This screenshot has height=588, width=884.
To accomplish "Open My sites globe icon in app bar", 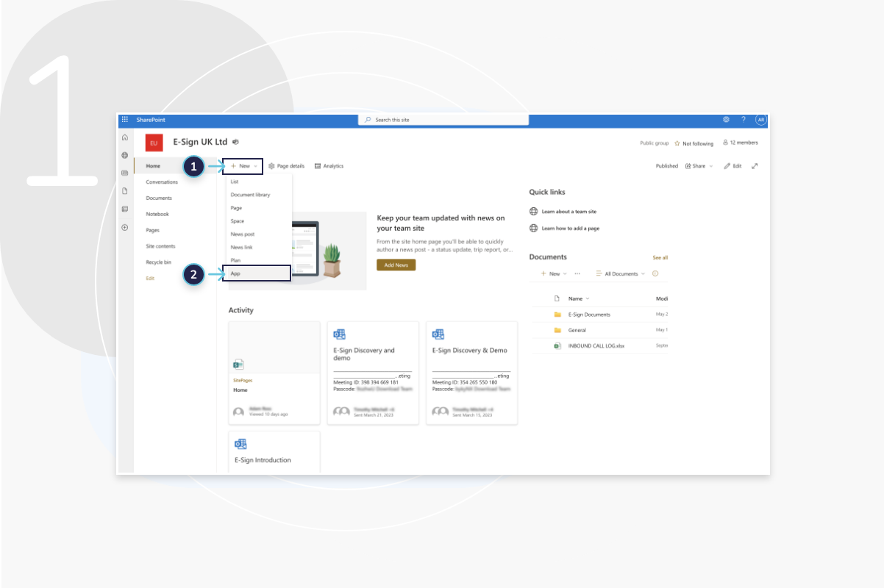I will 125,155.
